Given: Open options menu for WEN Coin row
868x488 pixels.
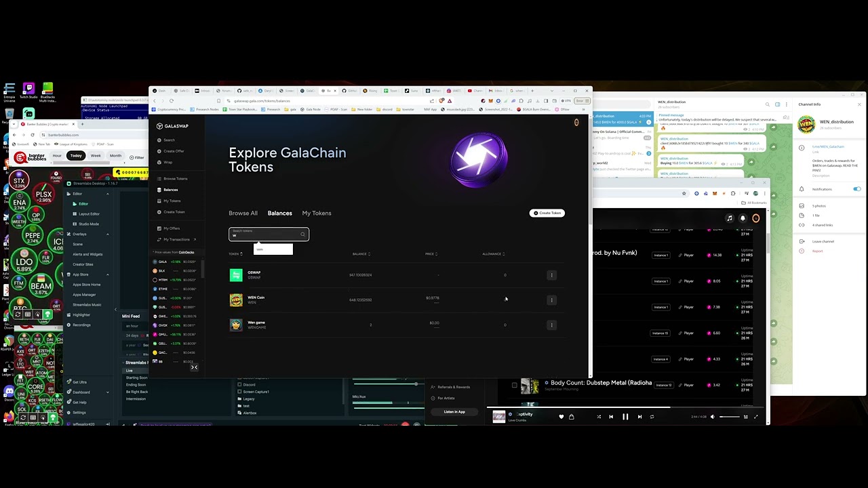Looking at the screenshot, I should [551, 300].
